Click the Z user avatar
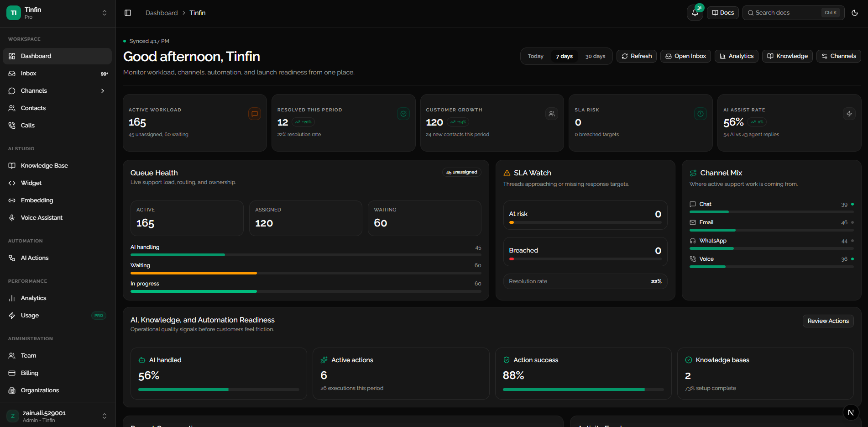 (x=13, y=416)
